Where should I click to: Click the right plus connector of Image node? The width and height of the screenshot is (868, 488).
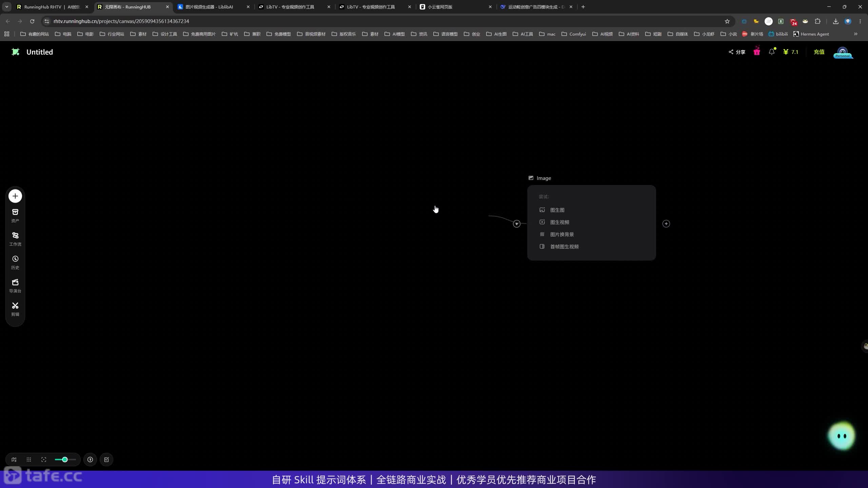666,224
